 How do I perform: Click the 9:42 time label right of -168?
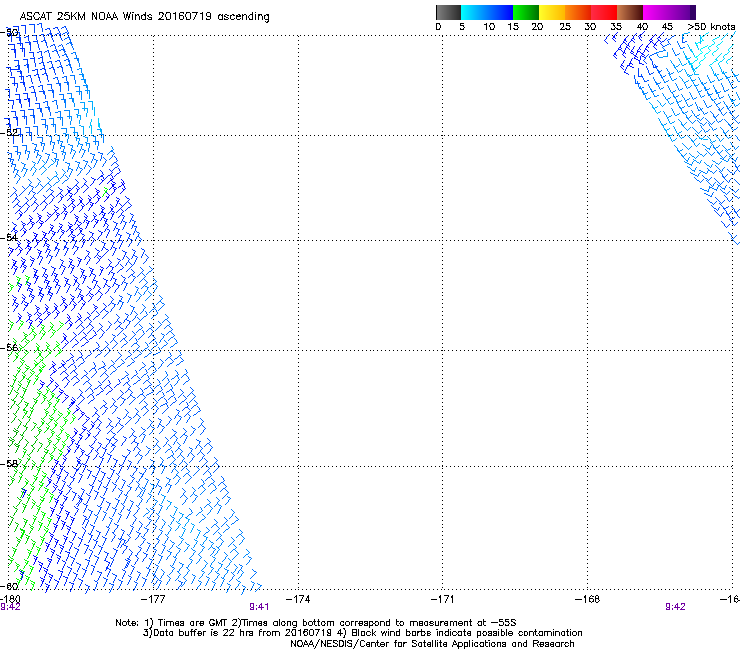coord(675,607)
